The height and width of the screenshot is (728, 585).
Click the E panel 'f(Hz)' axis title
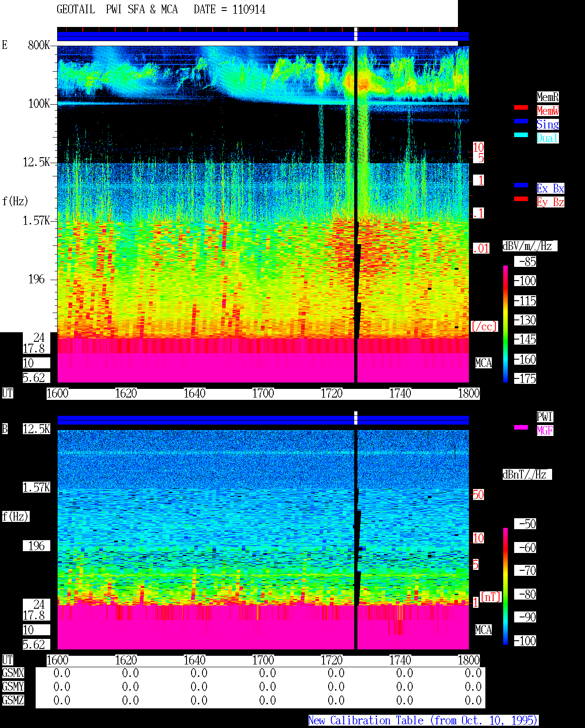pos(15,201)
